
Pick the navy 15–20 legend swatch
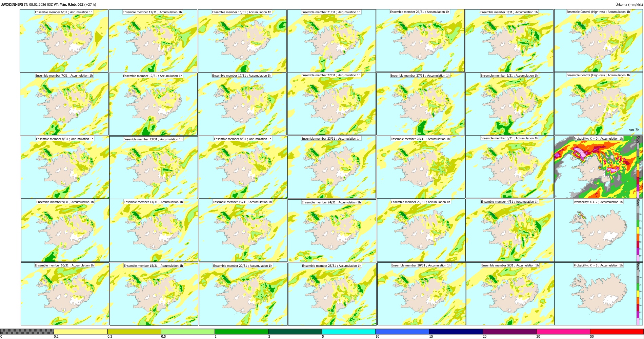click(456, 332)
